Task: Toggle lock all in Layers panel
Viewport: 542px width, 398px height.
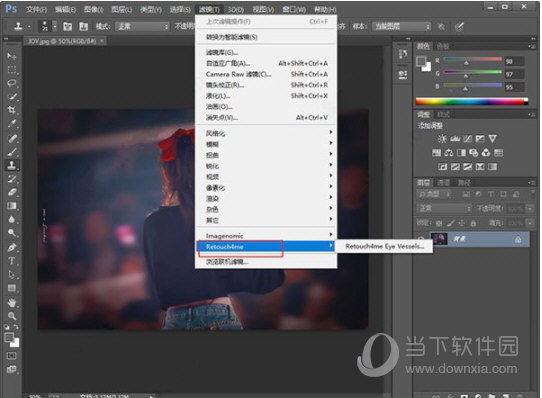Action: (x=473, y=223)
